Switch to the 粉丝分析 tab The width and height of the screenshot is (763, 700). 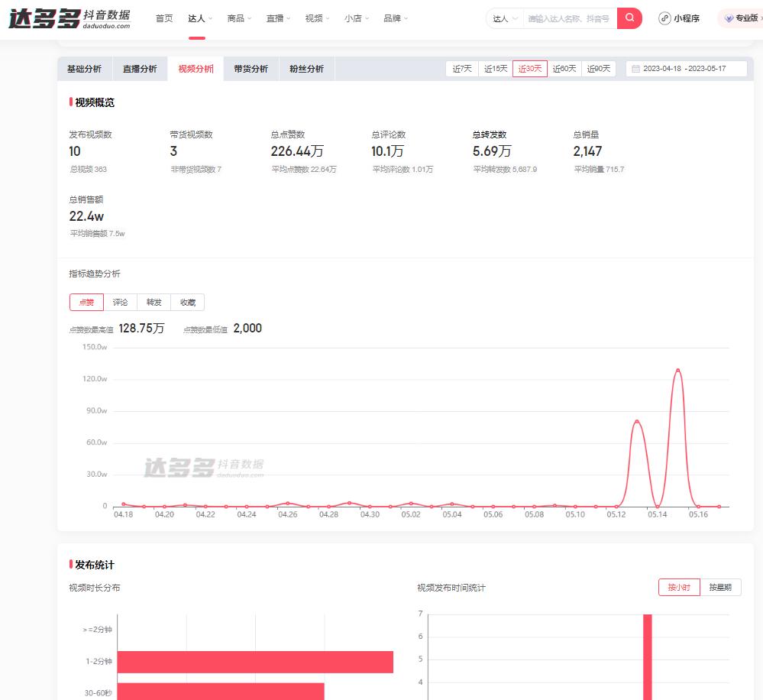pyautogui.click(x=306, y=69)
